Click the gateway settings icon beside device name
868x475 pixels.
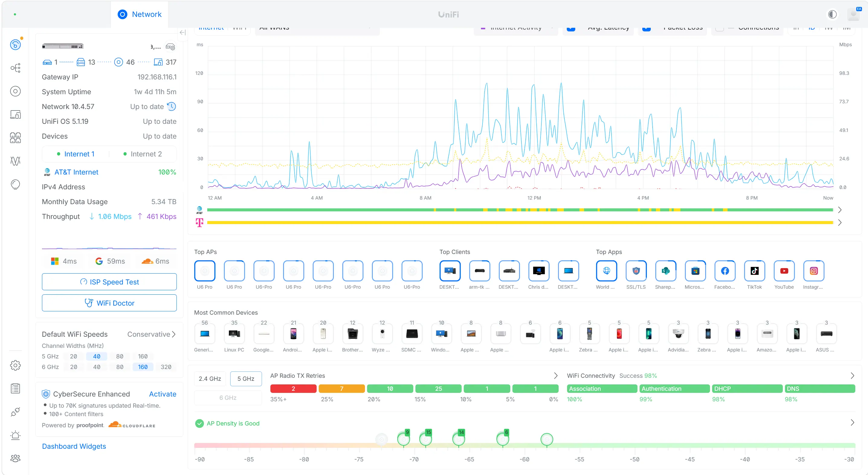[x=170, y=47]
